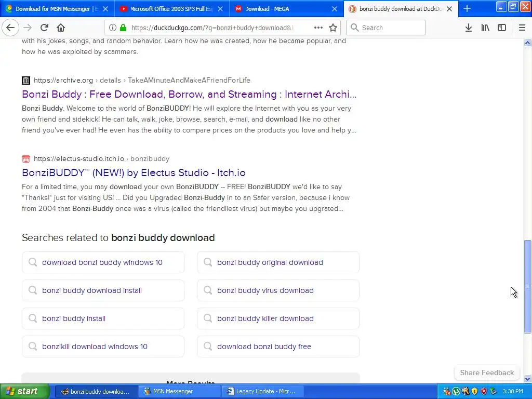Open the Windows Start menu

coord(25,391)
